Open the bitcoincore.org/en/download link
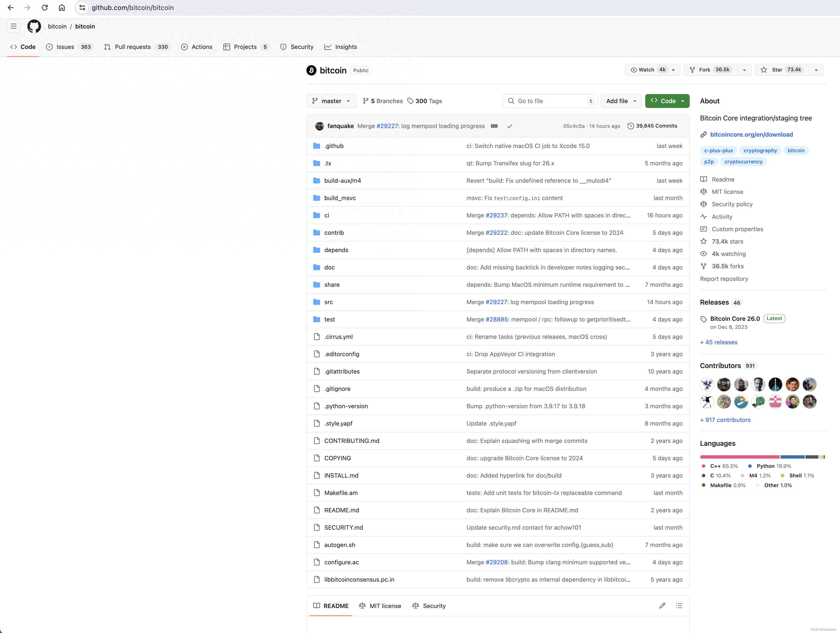This screenshot has height=633, width=840. point(751,134)
